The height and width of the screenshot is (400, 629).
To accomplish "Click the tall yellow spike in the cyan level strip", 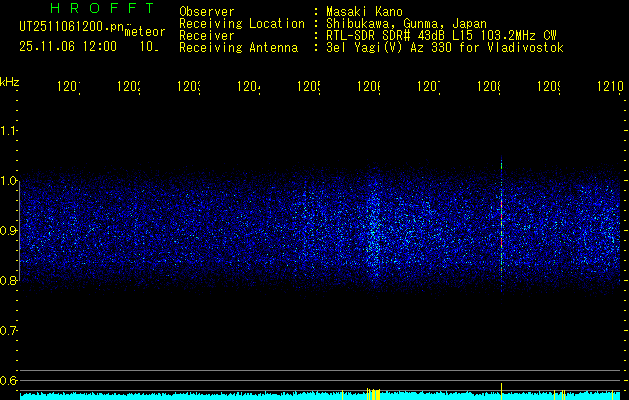I will (501, 391).
